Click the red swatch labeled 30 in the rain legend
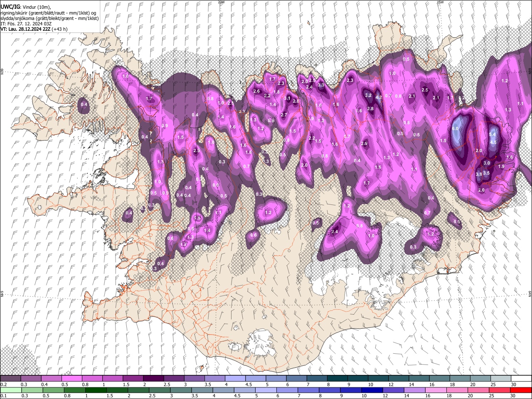Screen dimensions: 532x399 [521, 390]
